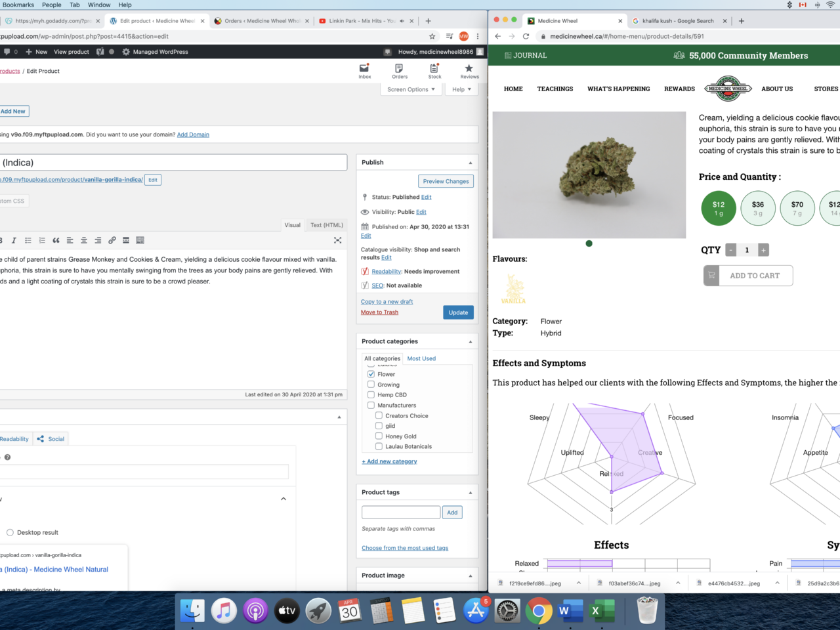Screen dimensions: 840x630
Task: Toggle italic formatting in the editor toolbar
Action: pos(14,241)
